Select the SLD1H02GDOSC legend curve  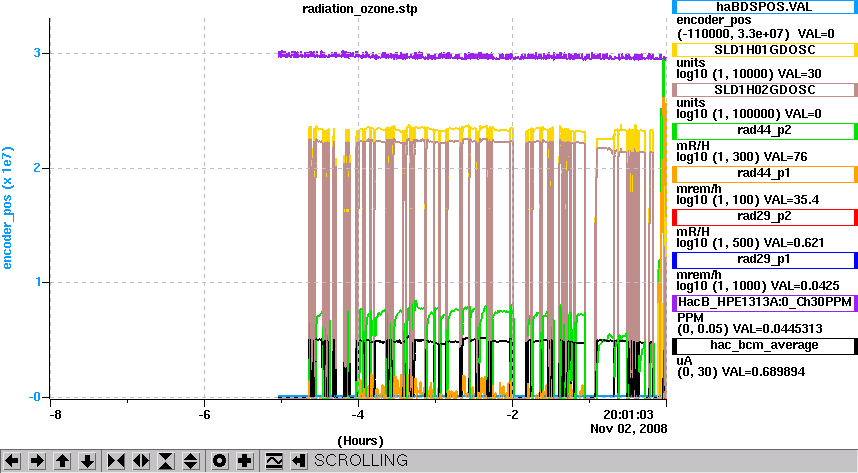point(764,90)
